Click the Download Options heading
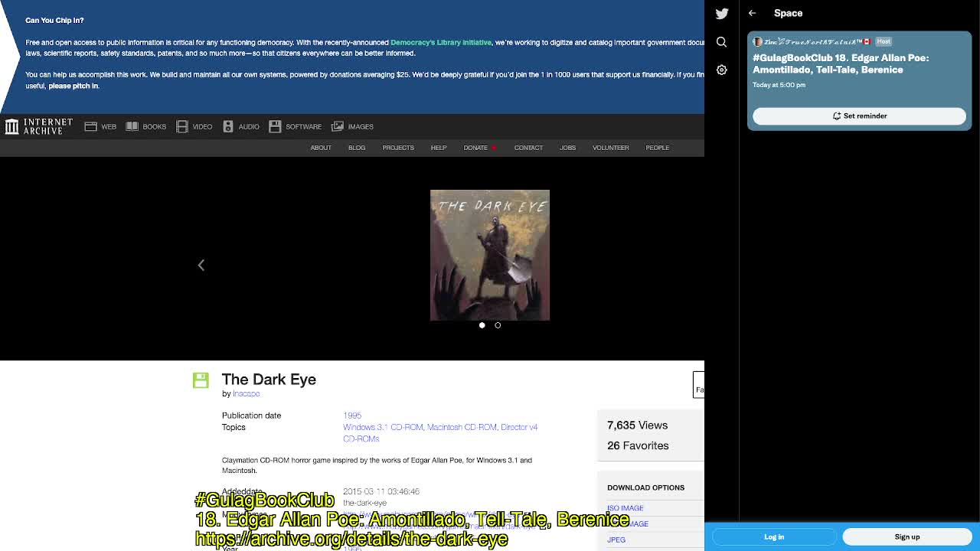 coord(645,487)
